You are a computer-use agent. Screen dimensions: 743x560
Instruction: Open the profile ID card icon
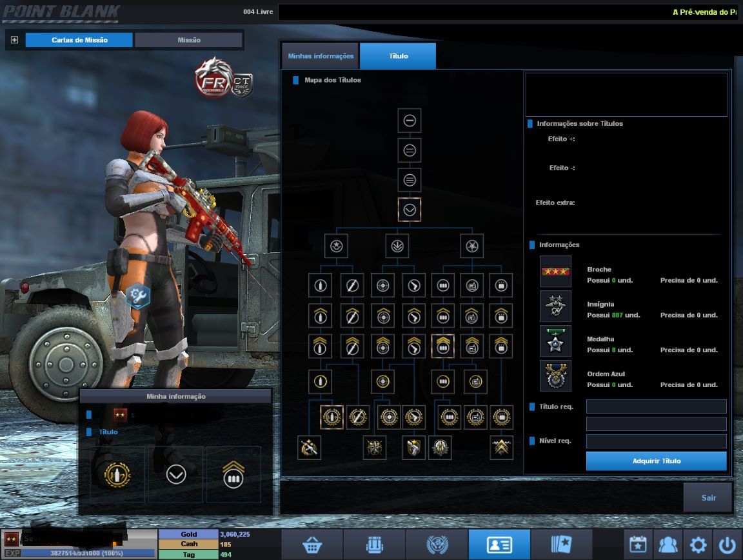coord(499,545)
